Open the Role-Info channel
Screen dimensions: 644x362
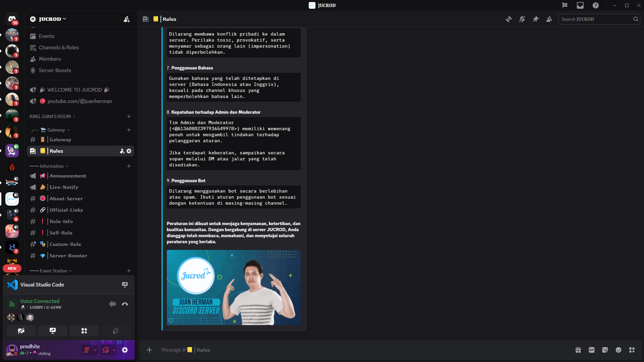coord(81,221)
